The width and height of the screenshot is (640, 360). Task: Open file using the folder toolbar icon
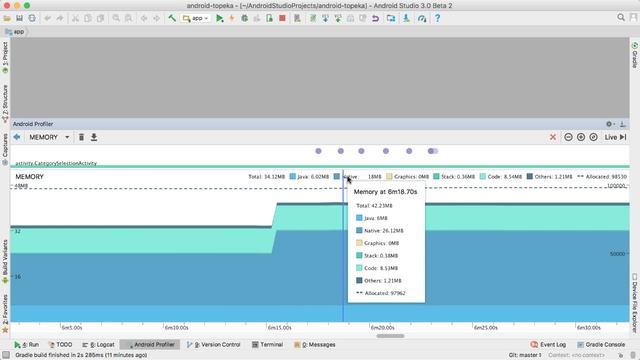pyautogui.click(x=7, y=18)
